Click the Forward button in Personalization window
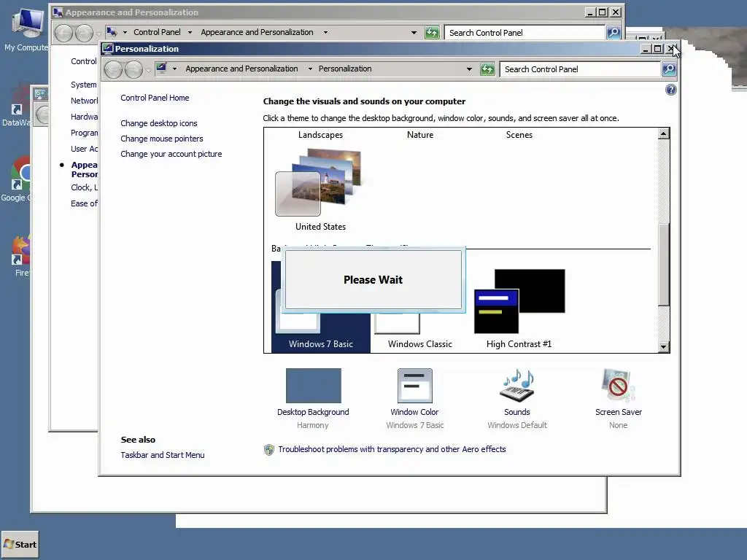This screenshot has width=747, height=560. pos(133,69)
